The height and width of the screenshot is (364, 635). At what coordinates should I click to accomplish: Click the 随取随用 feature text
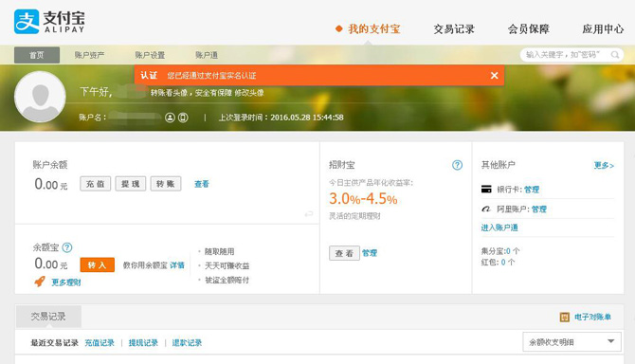220,251
